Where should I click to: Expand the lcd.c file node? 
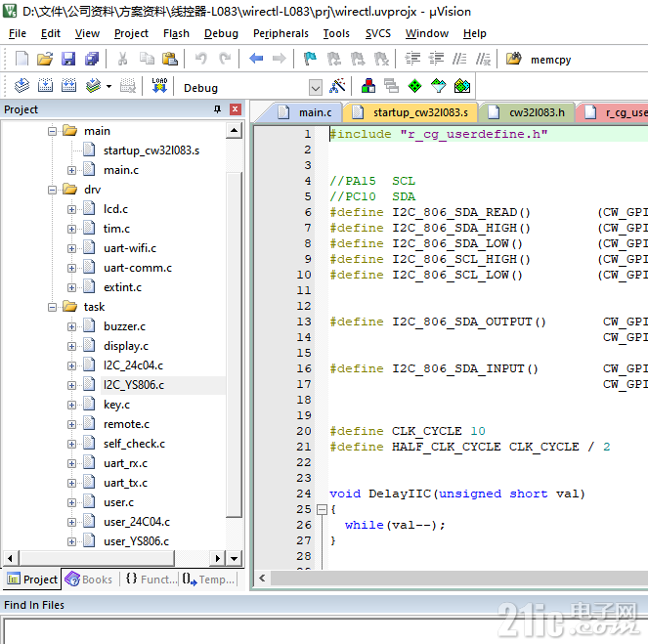pyautogui.click(x=71, y=209)
